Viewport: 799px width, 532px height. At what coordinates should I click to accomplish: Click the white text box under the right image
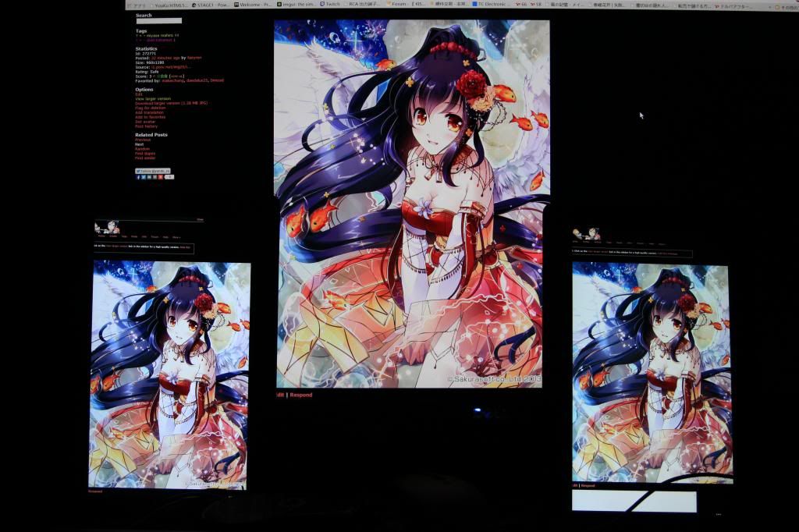click(634, 502)
